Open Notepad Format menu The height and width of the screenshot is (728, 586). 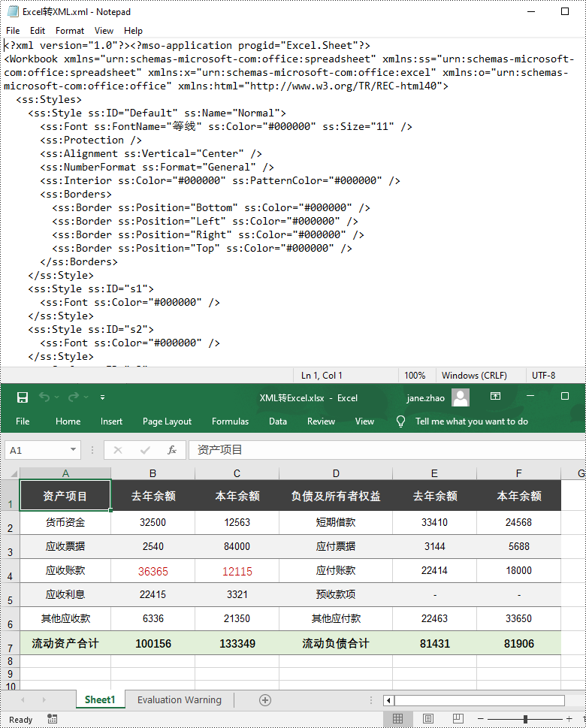point(70,31)
